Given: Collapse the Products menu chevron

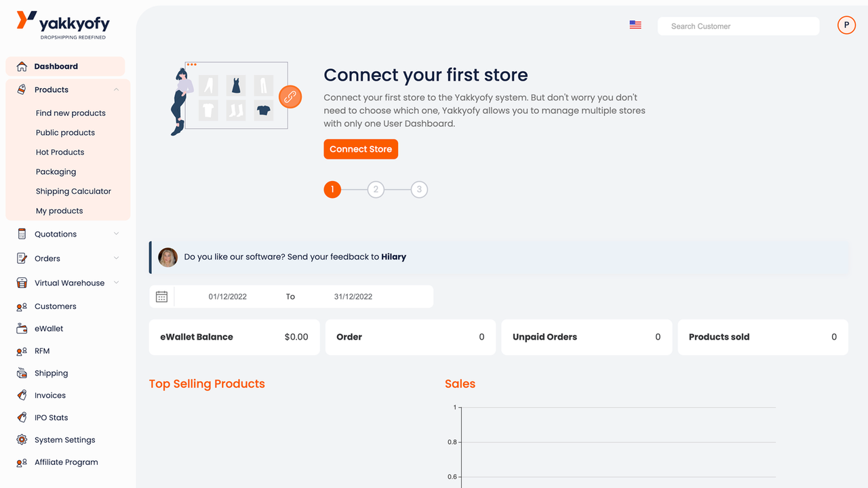Looking at the screenshot, I should pyautogui.click(x=117, y=89).
